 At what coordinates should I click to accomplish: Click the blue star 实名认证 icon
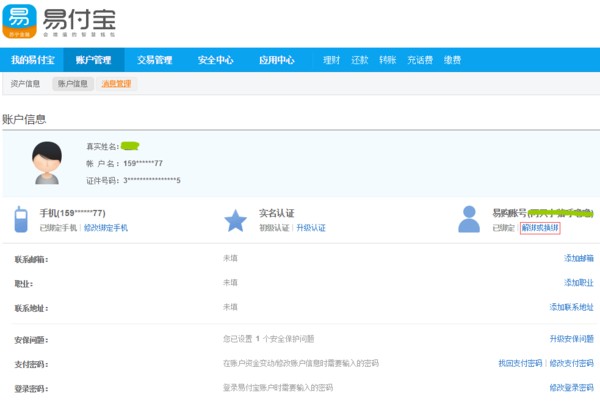pyautogui.click(x=235, y=219)
